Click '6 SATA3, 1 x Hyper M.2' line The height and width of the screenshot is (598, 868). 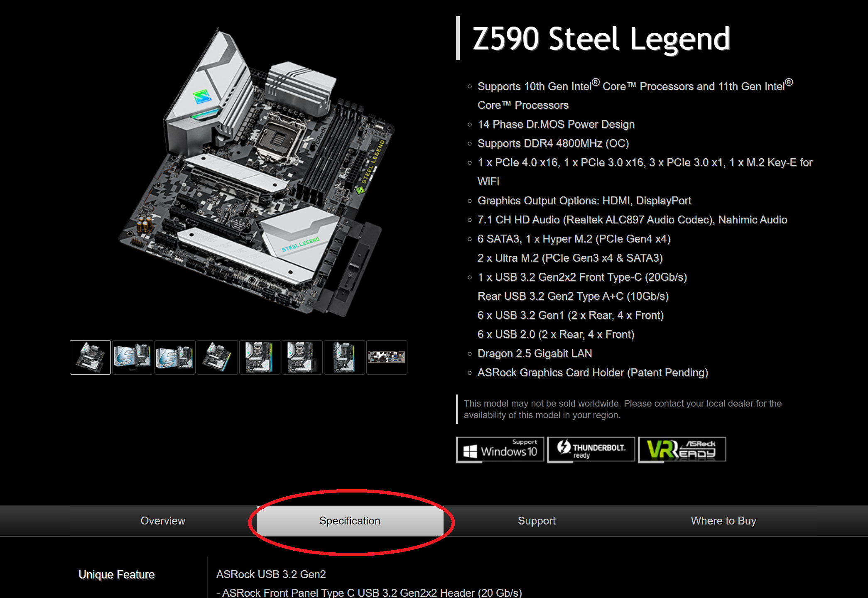pyautogui.click(x=574, y=239)
